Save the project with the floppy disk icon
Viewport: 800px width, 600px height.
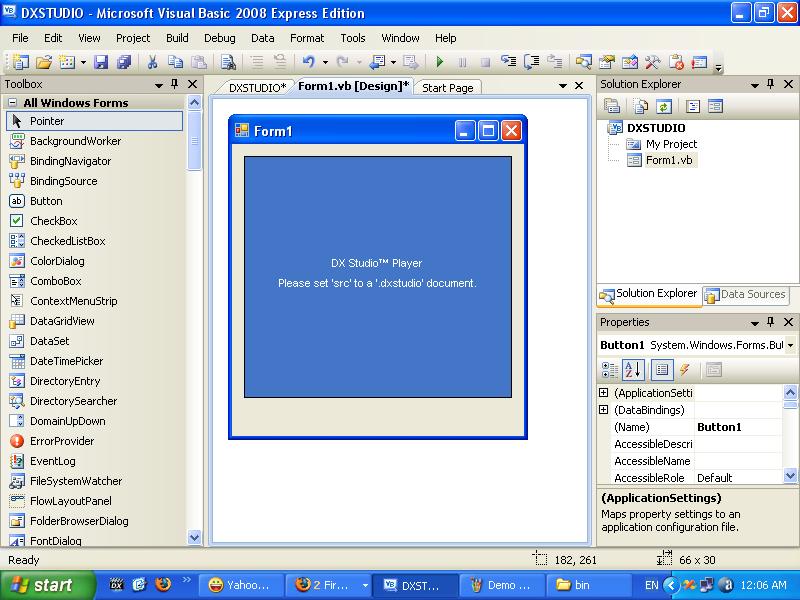click(101, 62)
